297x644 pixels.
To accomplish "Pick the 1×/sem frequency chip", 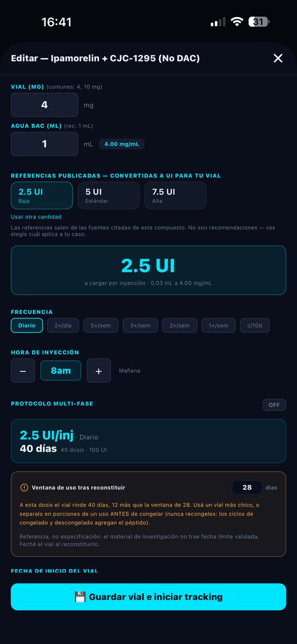I will click(218, 325).
